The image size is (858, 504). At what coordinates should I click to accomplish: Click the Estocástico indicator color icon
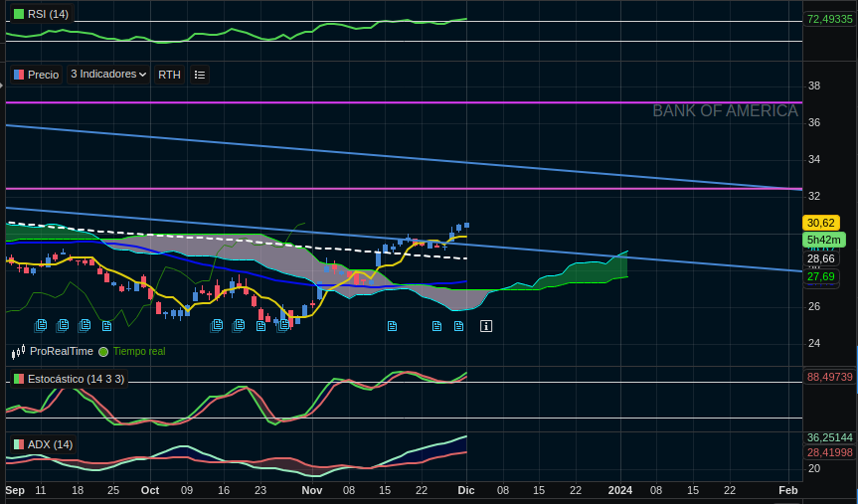(18, 379)
